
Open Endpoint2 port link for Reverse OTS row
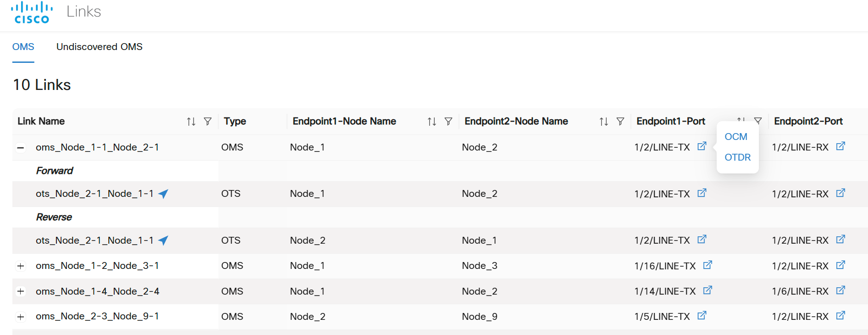(x=840, y=240)
